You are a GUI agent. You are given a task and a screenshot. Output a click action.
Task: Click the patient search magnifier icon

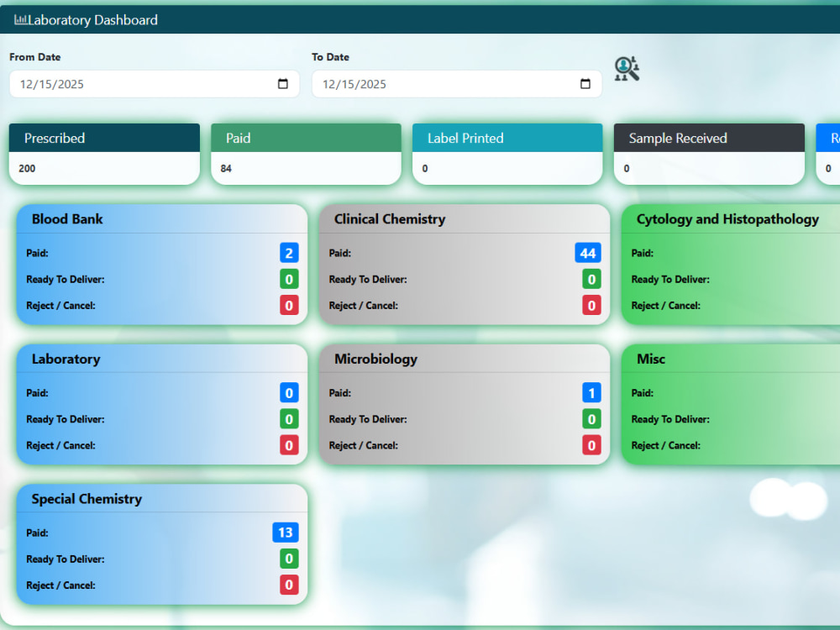pos(627,69)
